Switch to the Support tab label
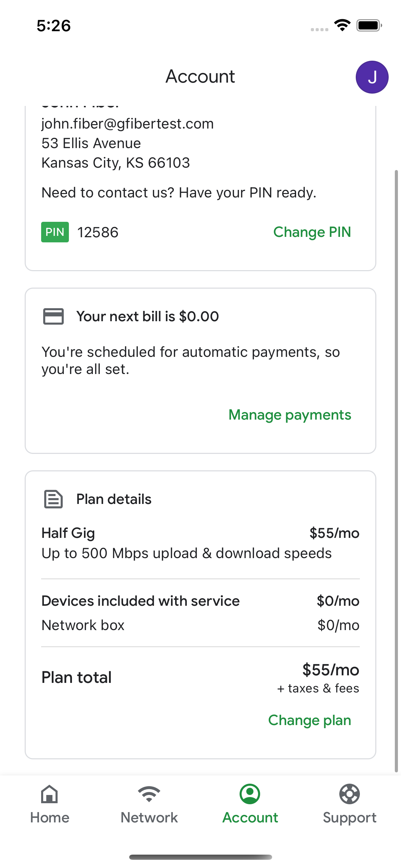401x868 pixels. 349,818
